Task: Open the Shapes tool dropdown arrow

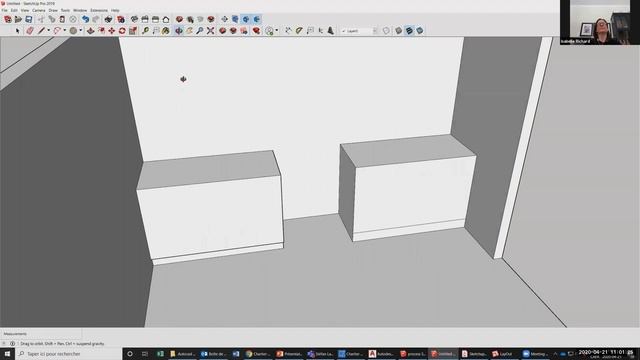Action: [x=80, y=31]
